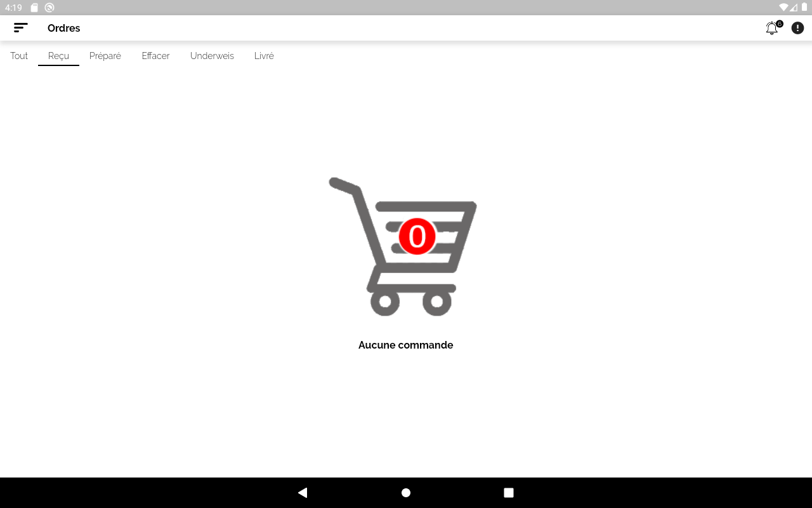The width and height of the screenshot is (812, 508).
Task: Open recent apps with square button
Action: click(509, 493)
